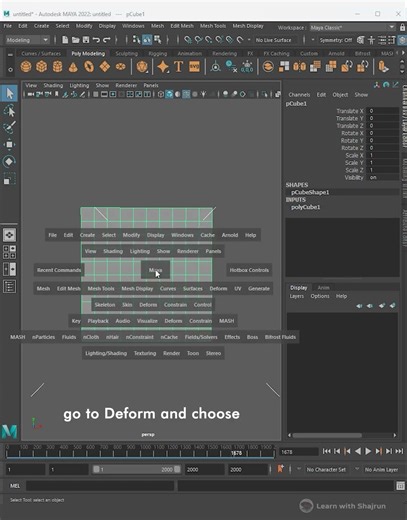Click the MEL command input line
The image size is (407, 520).
(x=100, y=486)
